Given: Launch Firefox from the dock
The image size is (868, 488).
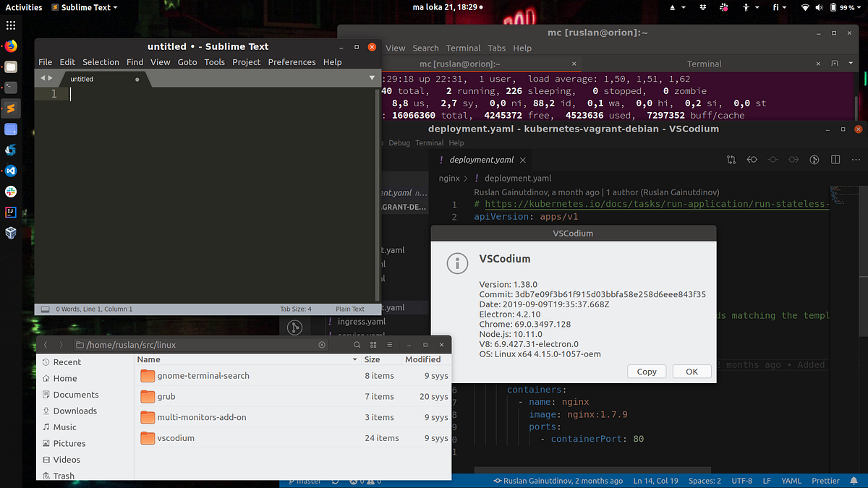Looking at the screenshot, I should click(x=10, y=45).
